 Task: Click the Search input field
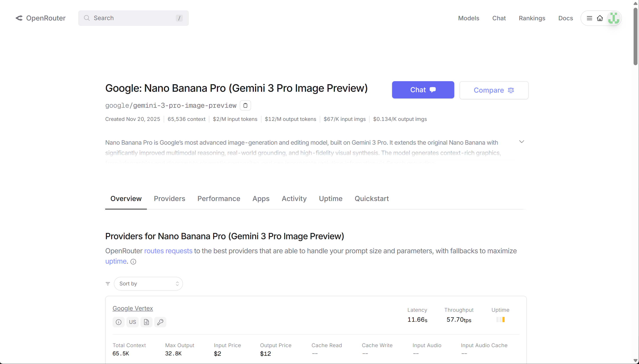pos(133,18)
